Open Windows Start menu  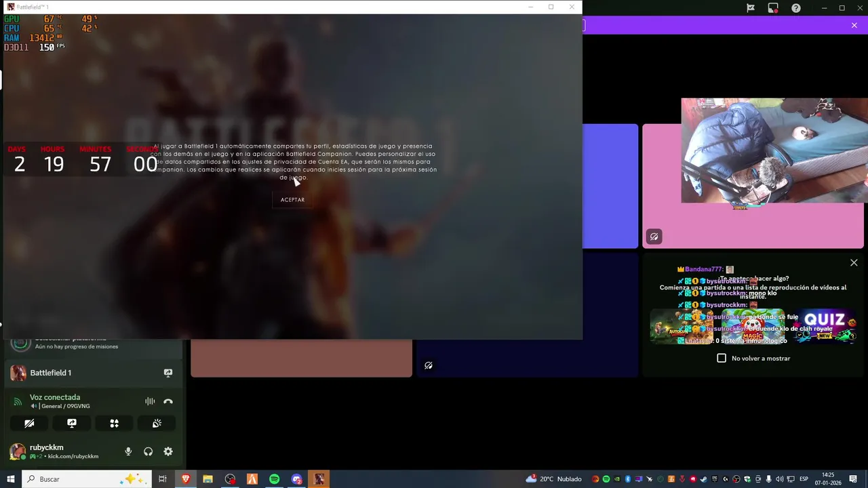(x=11, y=479)
